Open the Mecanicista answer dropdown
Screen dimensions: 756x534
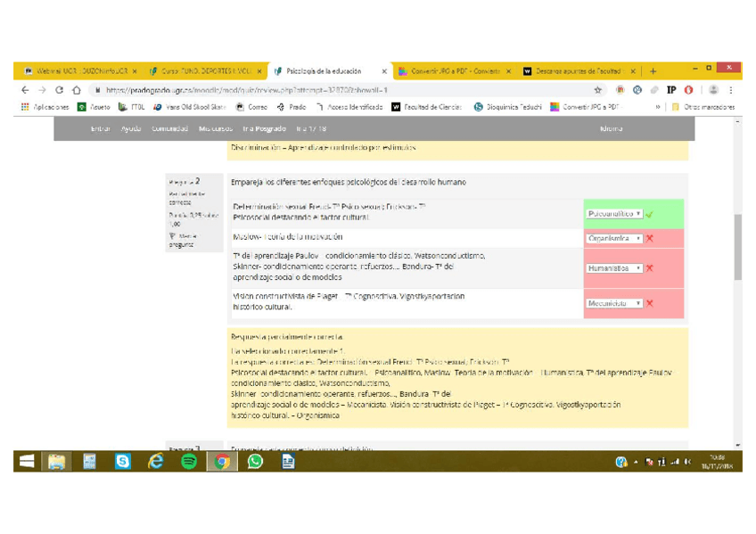614,304
